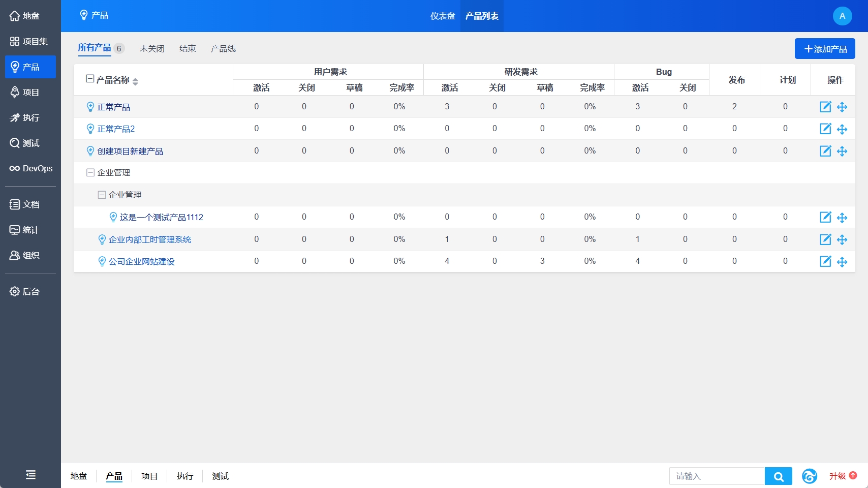Click the 草稿 value 3 for 公司企业网站建设
This screenshot has height=488, width=868.
pyautogui.click(x=542, y=261)
